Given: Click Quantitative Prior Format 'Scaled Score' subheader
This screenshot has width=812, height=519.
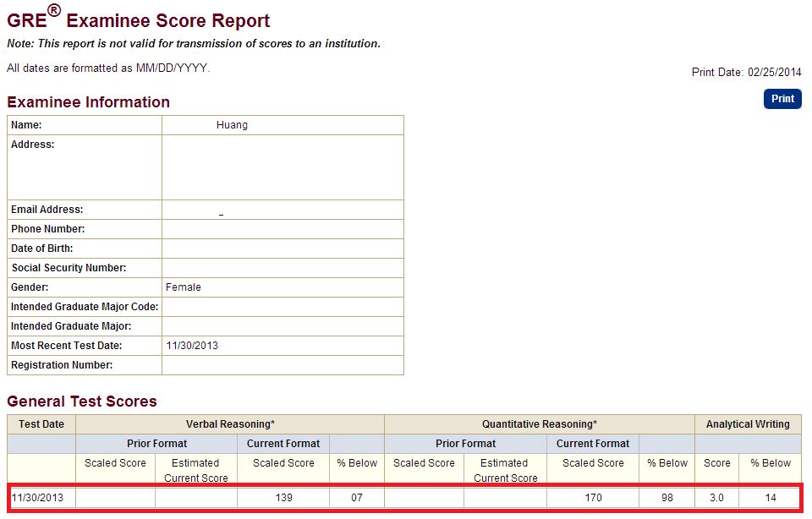Looking at the screenshot, I should click(x=424, y=463).
